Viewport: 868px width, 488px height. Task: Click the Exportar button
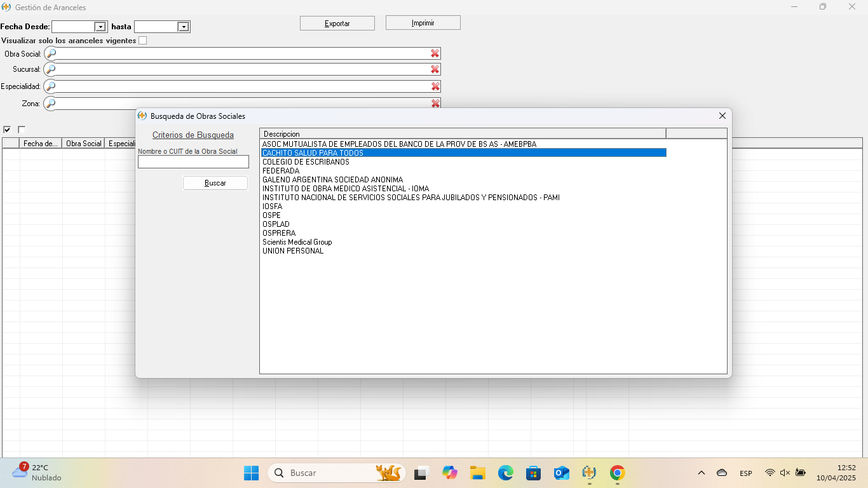tap(337, 24)
